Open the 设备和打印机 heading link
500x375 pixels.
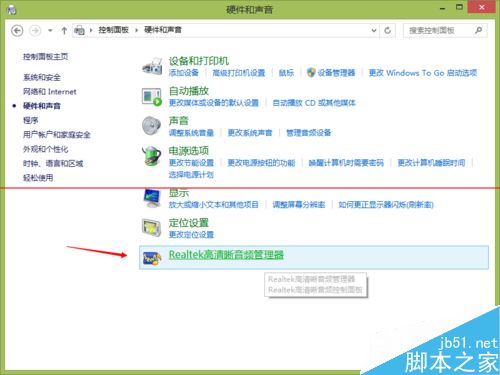coord(199,61)
